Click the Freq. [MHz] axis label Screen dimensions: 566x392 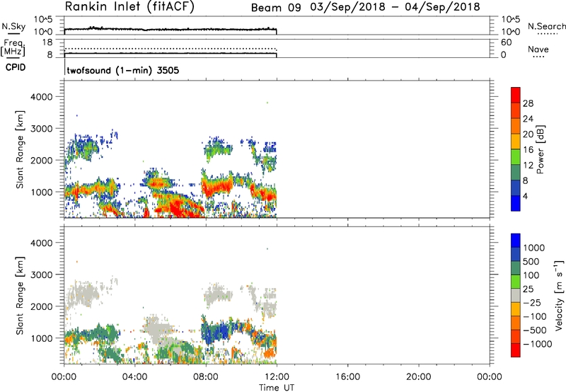pos(13,47)
